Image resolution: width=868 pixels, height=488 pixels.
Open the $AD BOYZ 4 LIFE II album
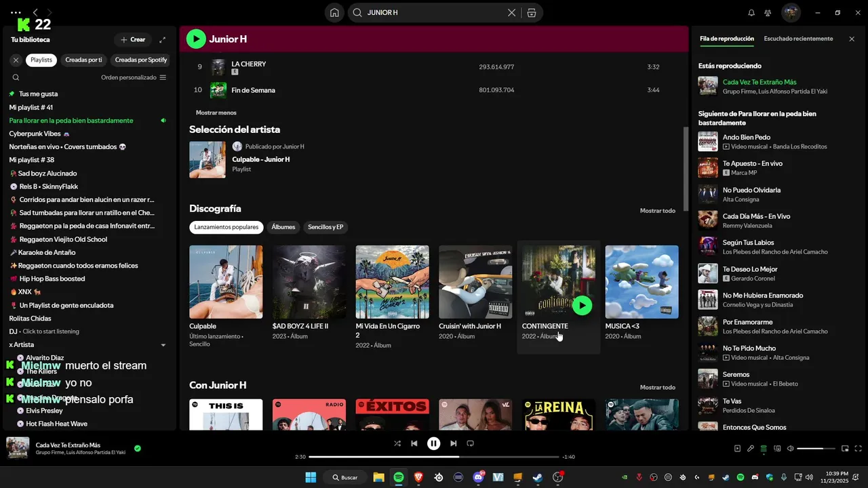[x=309, y=282]
